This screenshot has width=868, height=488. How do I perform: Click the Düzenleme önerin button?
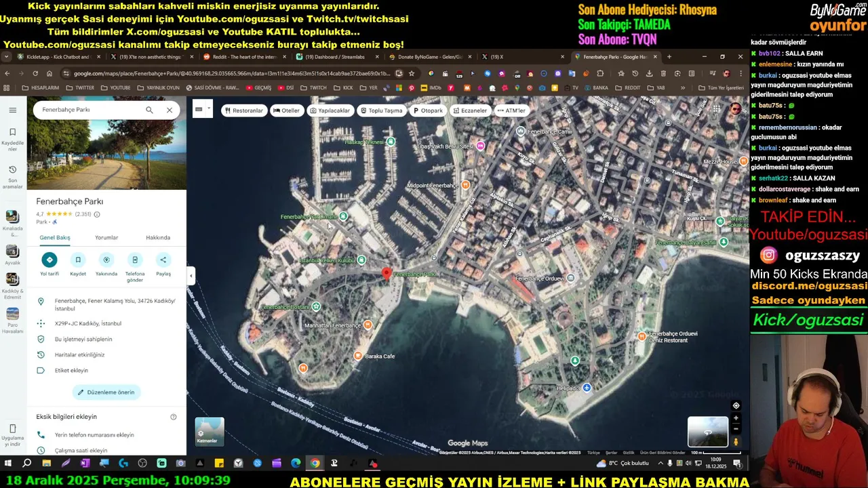pyautogui.click(x=106, y=392)
